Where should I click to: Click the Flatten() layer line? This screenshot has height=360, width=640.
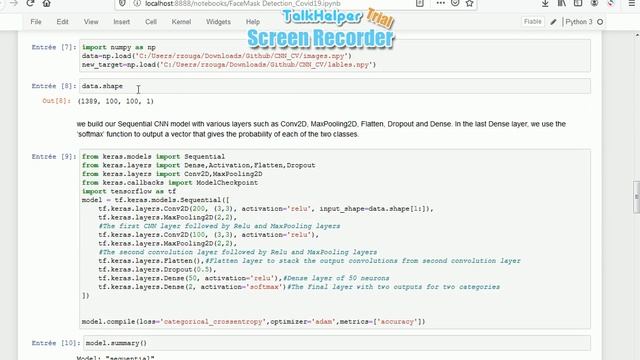[309, 261]
